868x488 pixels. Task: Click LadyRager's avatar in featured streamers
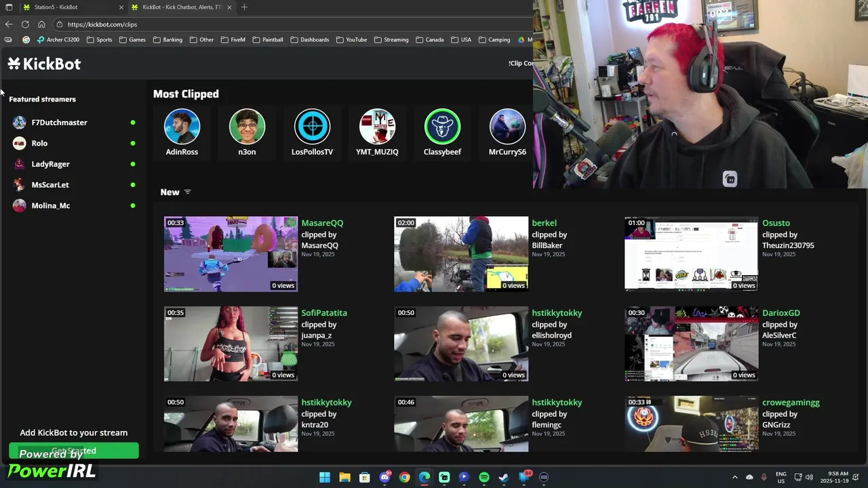coord(19,164)
